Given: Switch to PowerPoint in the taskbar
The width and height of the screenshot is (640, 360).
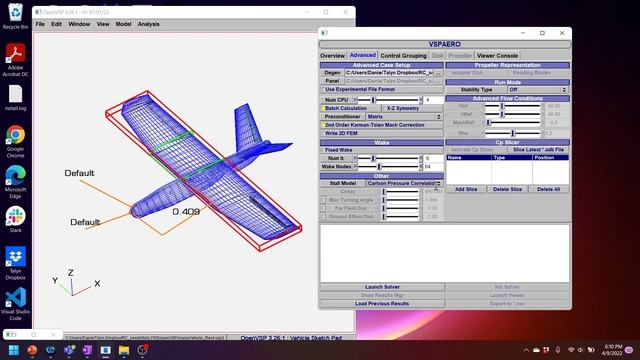Looking at the screenshot, I should 32,350.
